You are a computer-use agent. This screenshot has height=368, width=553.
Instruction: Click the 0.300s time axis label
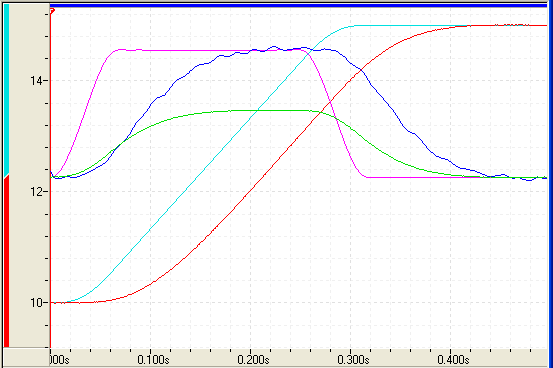[x=353, y=360]
